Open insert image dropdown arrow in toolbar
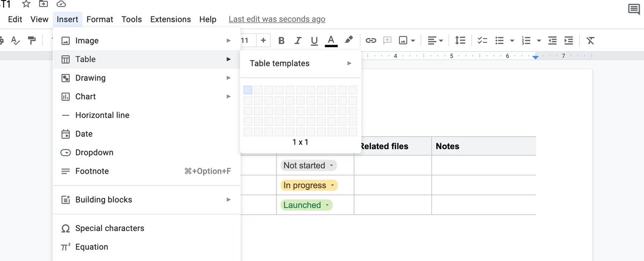Screen dimensions: 644x261 coord(413,40)
